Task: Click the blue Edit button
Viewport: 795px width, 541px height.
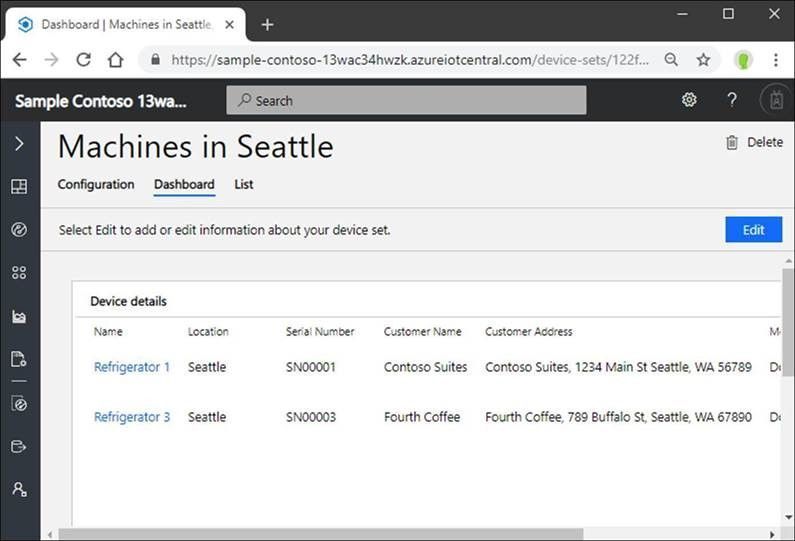Action: (753, 230)
